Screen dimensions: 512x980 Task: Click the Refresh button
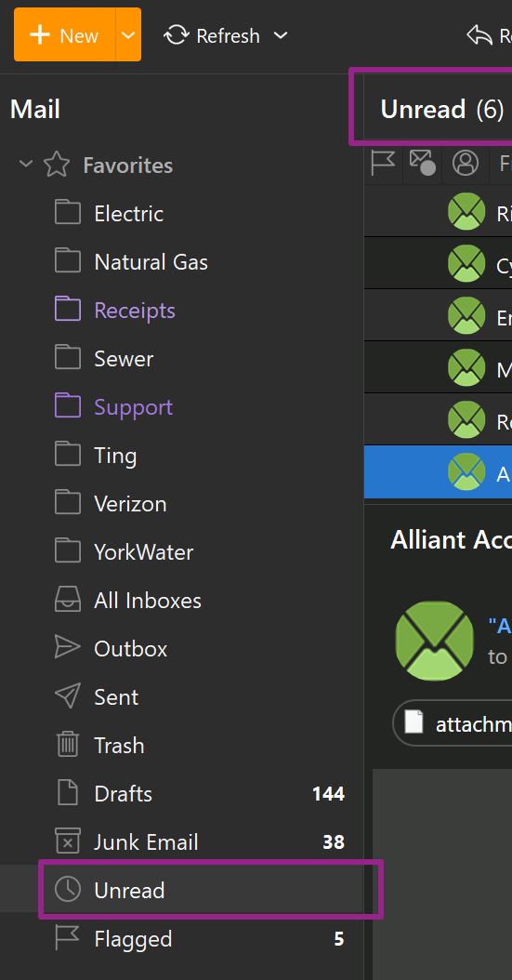point(212,35)
